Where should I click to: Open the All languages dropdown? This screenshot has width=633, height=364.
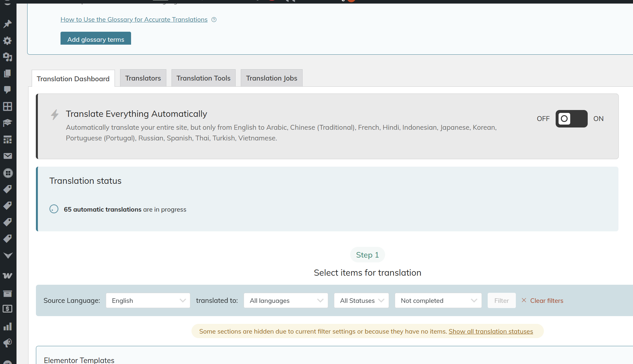coord(286,301)
